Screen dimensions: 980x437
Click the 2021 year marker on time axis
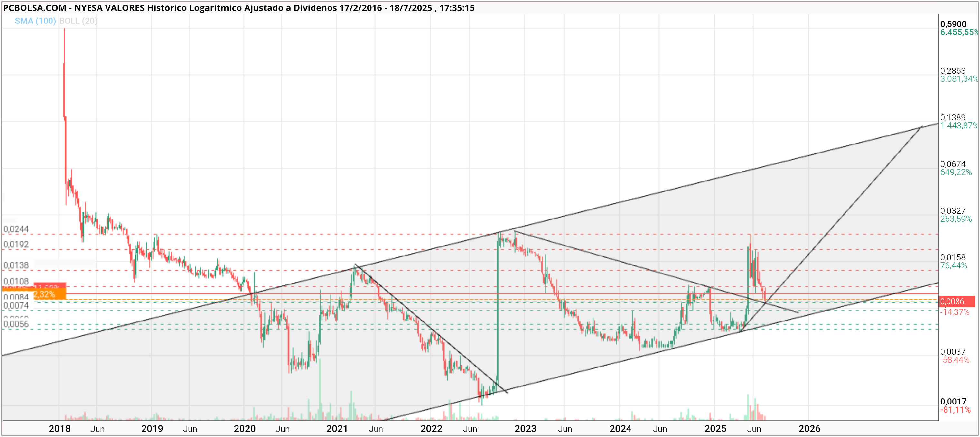337,429
